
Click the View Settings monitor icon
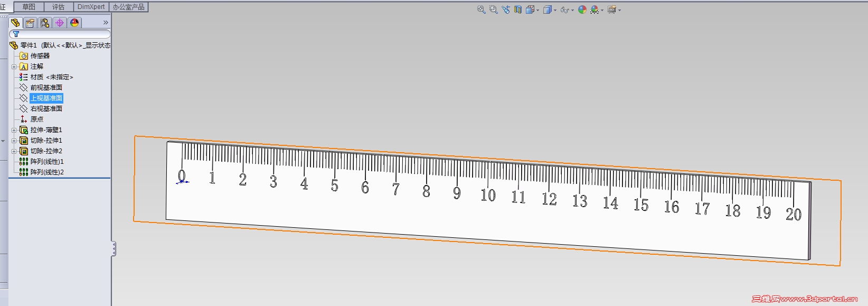click(x=612, y=10)
